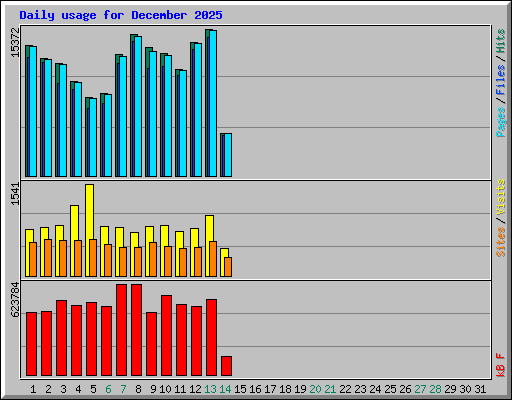
Task: Click green weekend day label 20
Action: 315,389
